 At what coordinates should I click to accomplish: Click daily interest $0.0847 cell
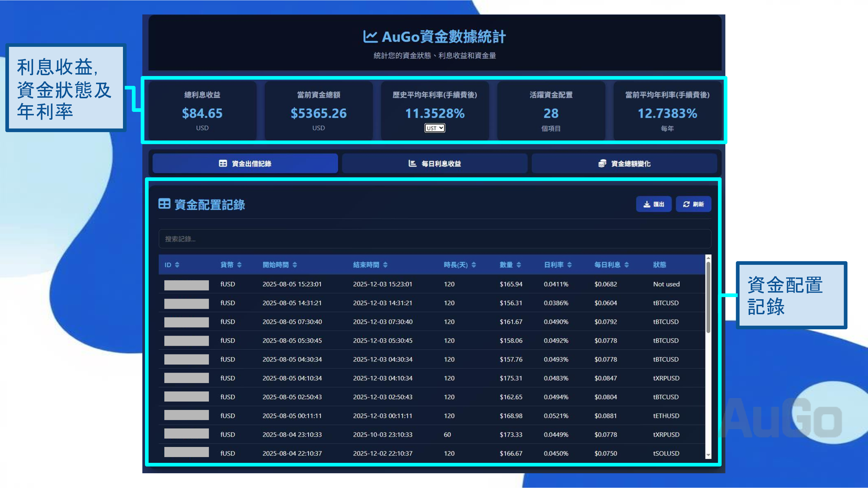(606, 378)
